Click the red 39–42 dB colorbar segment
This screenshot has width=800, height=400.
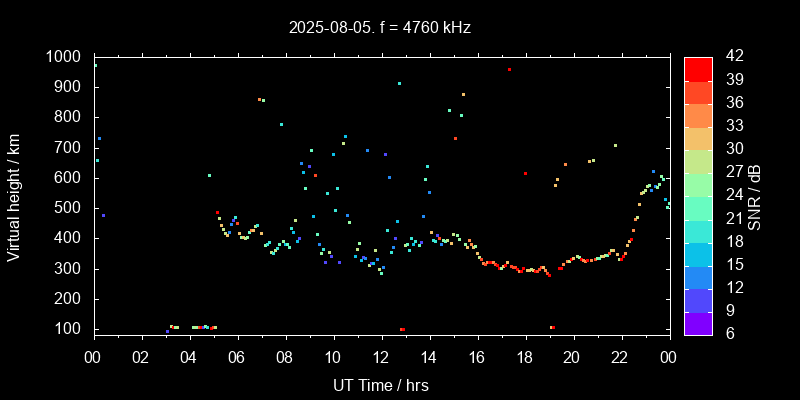coord(698,68)
